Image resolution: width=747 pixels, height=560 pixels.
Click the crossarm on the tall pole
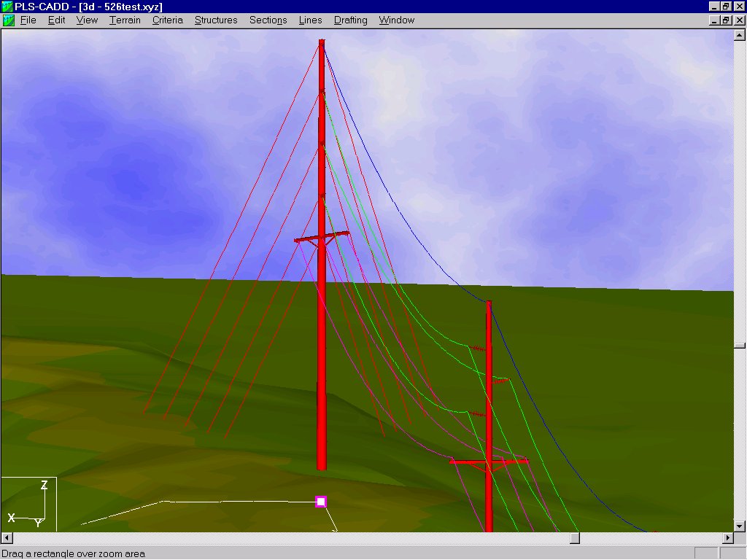322,237
